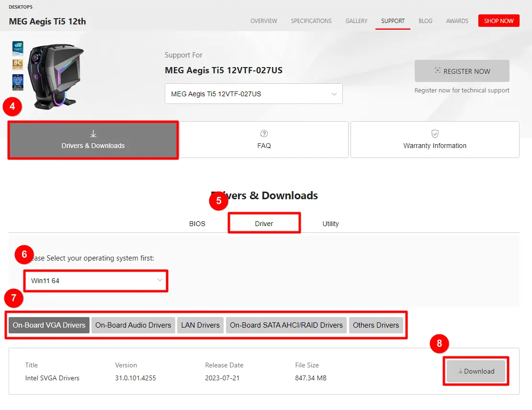The width and height of the screenshot is (532, 410).
Task: Click the warranty shield icon
Action: (435, 134)
